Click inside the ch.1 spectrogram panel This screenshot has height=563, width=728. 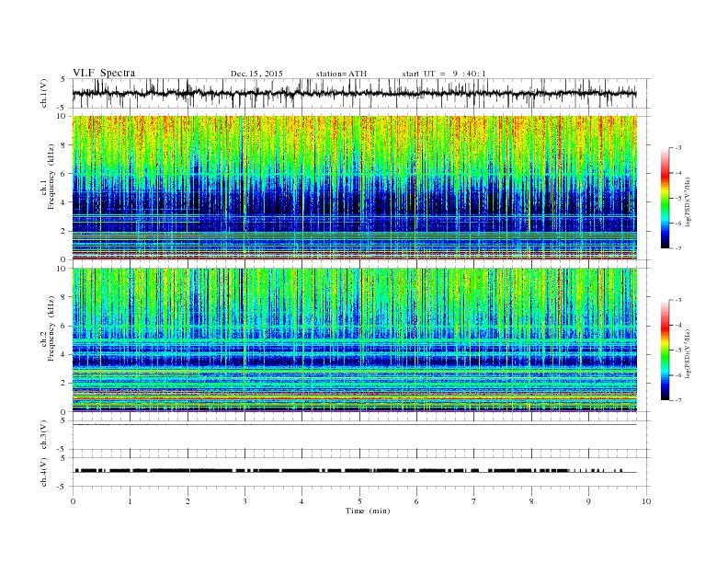355,188
